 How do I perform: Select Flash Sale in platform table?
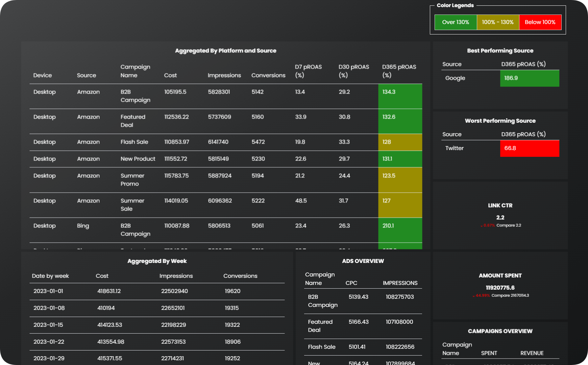[134, 142]
